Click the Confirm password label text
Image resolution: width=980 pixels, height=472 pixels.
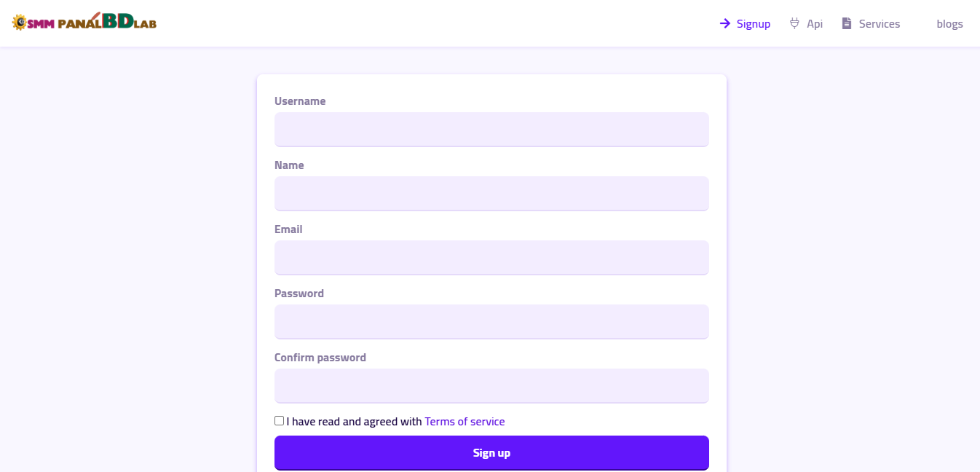coord(320,358)
